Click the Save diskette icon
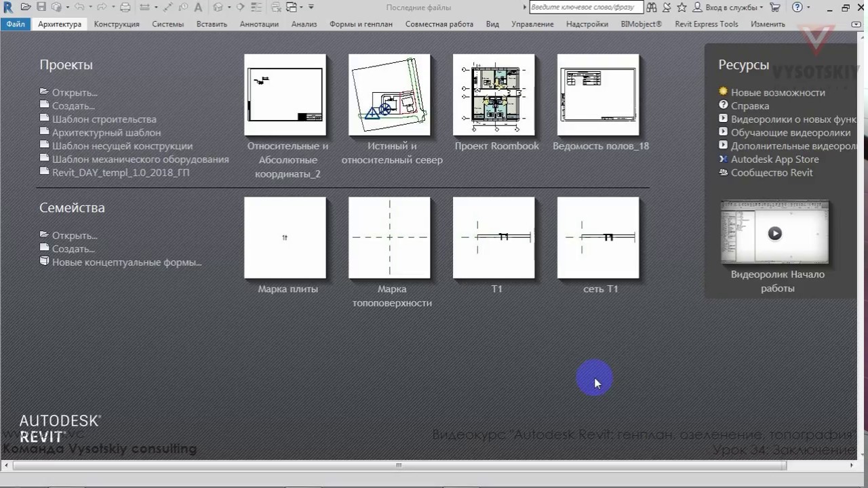This screenshot has height=488, width=868. [41, 7]
